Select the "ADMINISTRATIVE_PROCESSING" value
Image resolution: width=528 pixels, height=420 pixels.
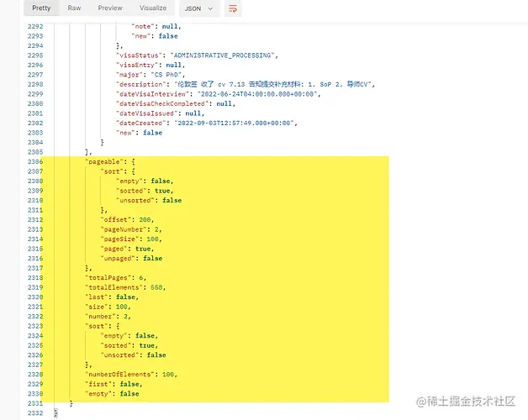coord(222,55)
